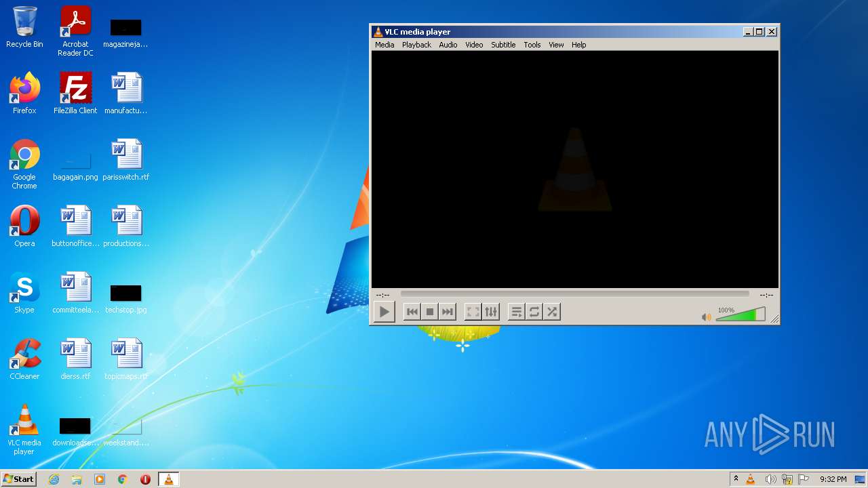This screenshot has width=868, height=488.
Task: Stop playback in VLC
Action: (x=429, y=312)
